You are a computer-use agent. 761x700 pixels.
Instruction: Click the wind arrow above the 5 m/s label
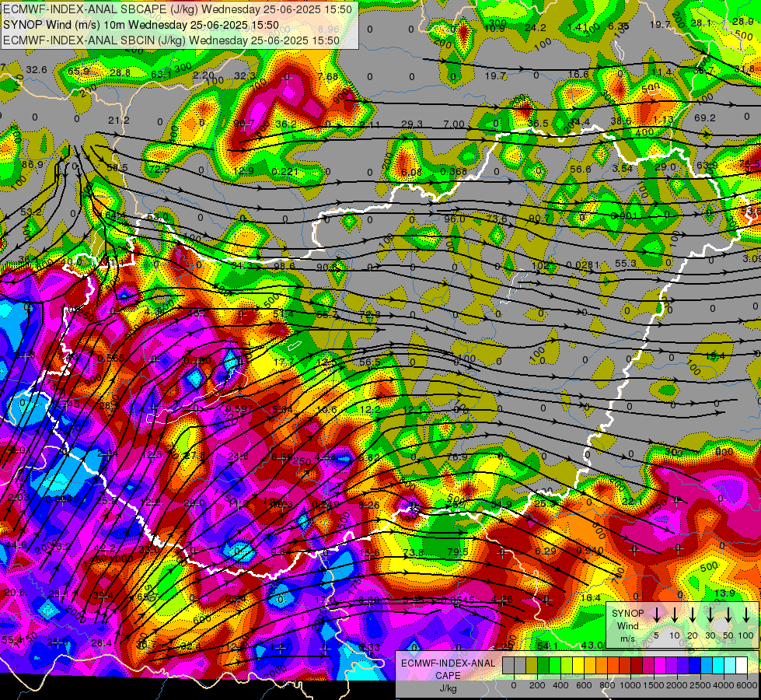click(x=657, y=614)
